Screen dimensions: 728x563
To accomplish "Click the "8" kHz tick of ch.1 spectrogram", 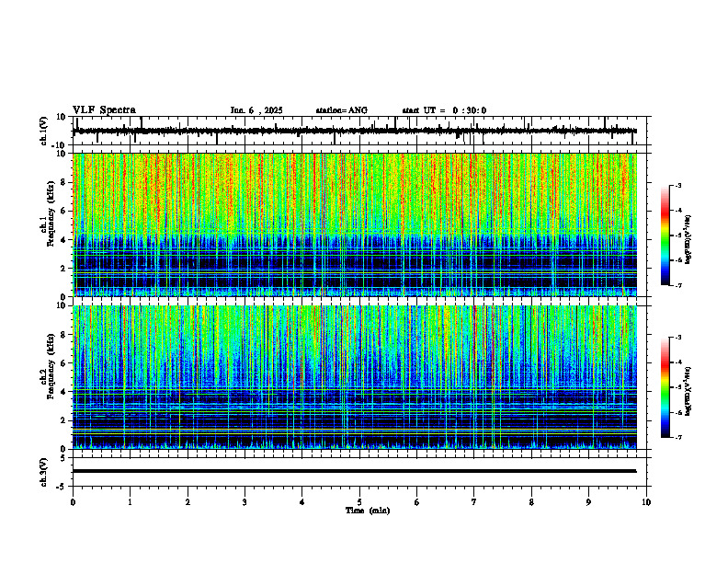I will pyautogui.click(x=64, y=182).
